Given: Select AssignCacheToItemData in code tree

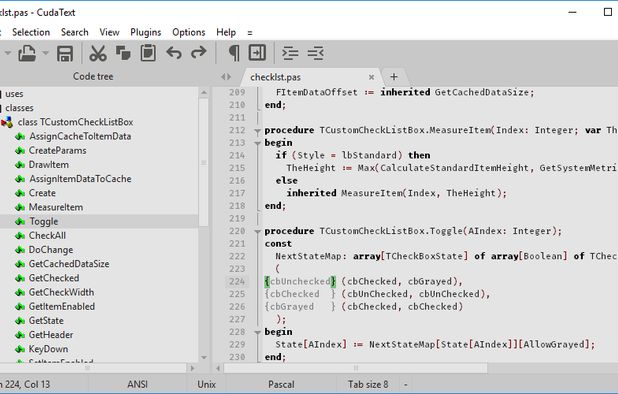Looking at the screenshot, I should click(80, 136).
